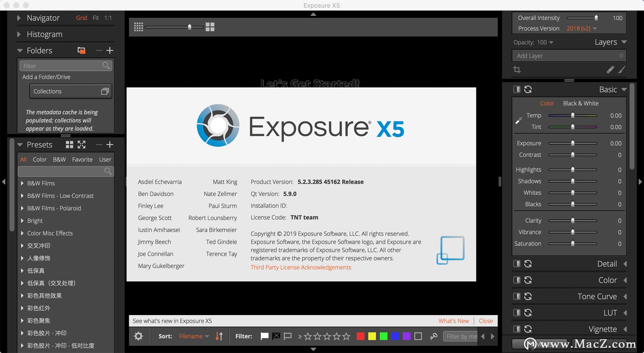The image size is (644, 353).
Task: Select the Crop tool icon
Action: click(x=517, y=70)
